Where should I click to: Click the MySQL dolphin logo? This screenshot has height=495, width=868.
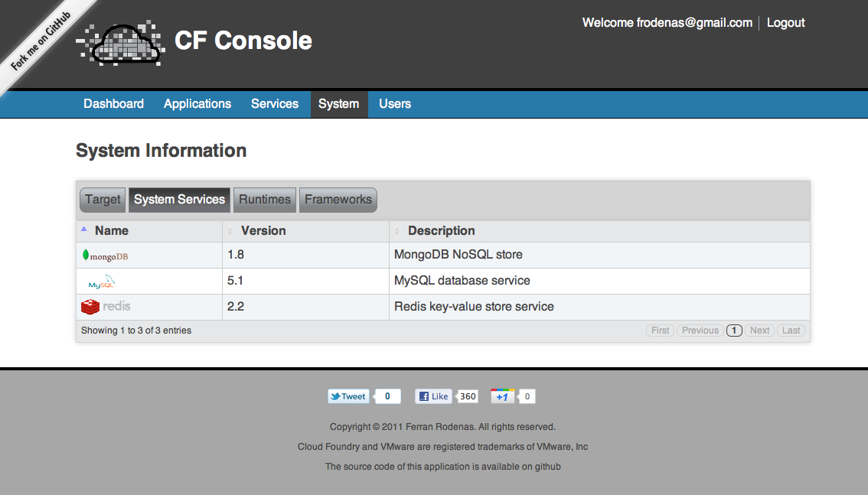[102, 282]
